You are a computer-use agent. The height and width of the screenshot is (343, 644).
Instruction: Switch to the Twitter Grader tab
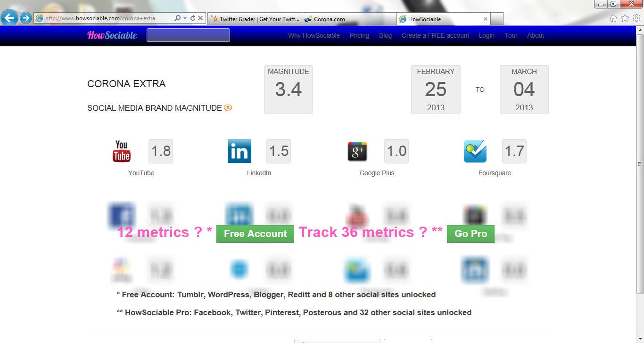click(x=255, y=19)
